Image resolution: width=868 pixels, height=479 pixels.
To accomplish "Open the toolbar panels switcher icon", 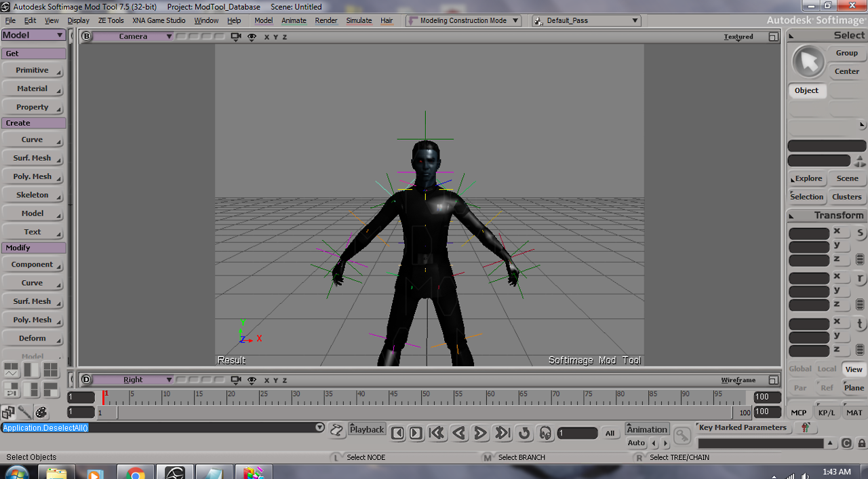I will (8, 412).
